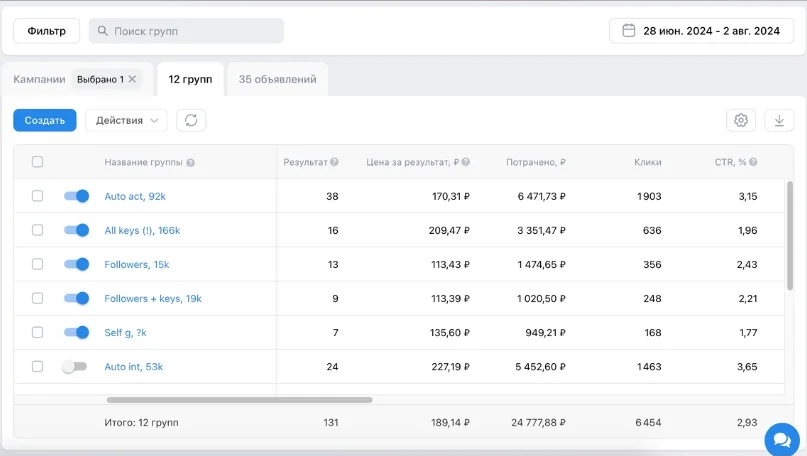Disable the Self g, ?k toggle
The width and height of the screenshot is (807, 456).
pyautogui.click(x=76, y=332)
